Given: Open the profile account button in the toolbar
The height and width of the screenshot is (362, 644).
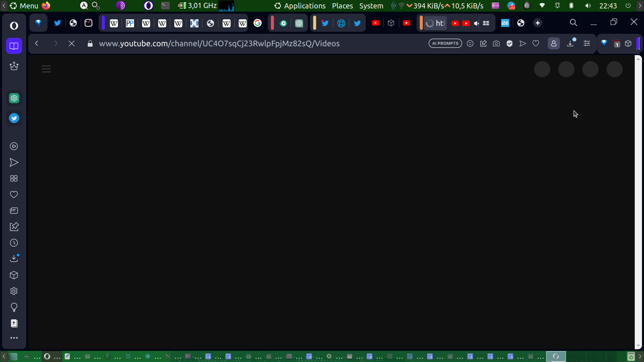Looking at the screenshot, I should pyautogui.click(x=554, y=43).
